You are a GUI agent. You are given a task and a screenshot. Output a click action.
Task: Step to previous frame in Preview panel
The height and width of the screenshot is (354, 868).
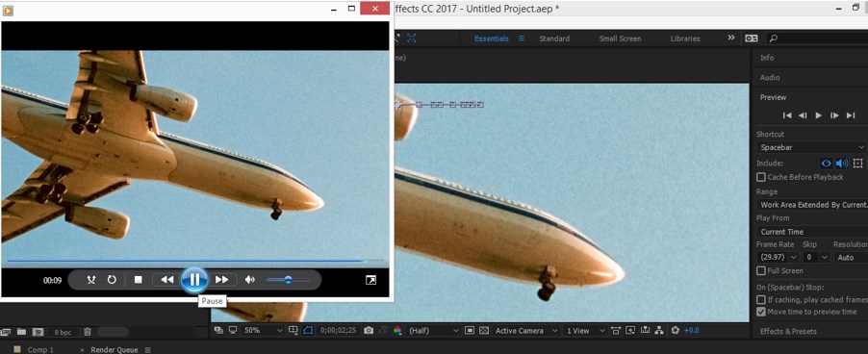tap(803, 115)
